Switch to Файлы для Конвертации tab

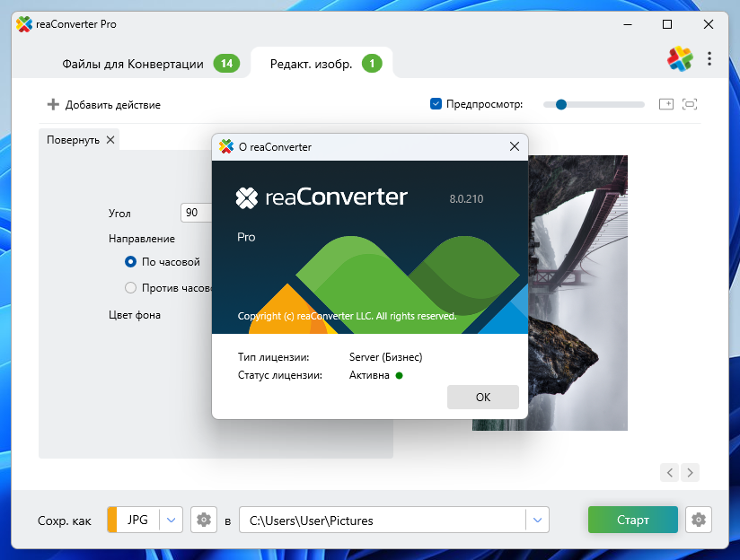(133, 64)
